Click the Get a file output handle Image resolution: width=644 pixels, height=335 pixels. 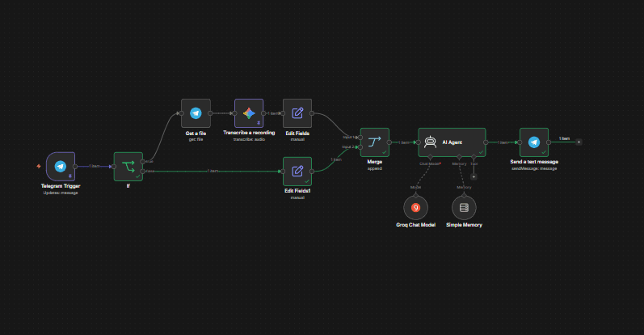point(210,113)
